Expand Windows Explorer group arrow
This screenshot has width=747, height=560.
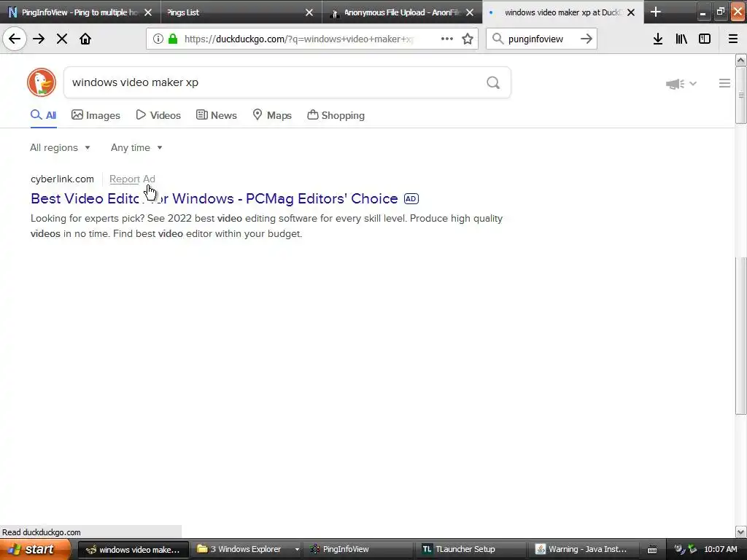[x=298, y=550]
